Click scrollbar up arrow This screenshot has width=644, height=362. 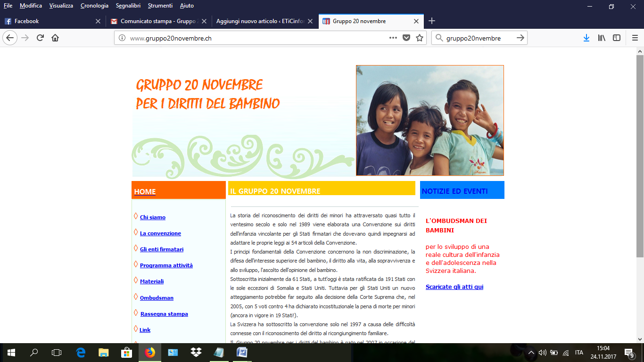click(x=640, y=51)
